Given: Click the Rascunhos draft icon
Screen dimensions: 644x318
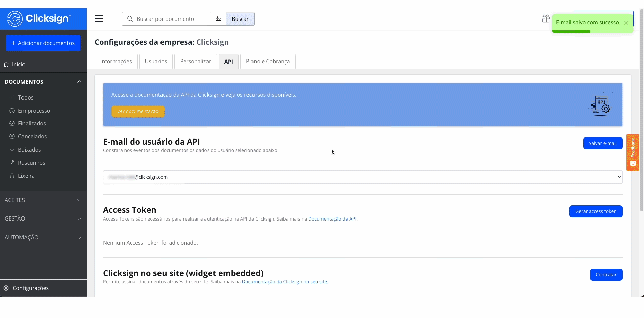Looking at the screenshot, I should [x=12, y=163].
